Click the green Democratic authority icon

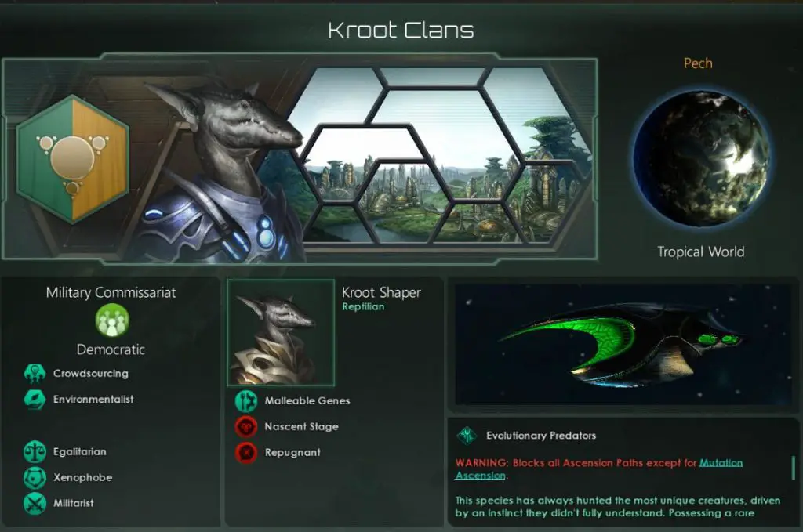point(112,320)
